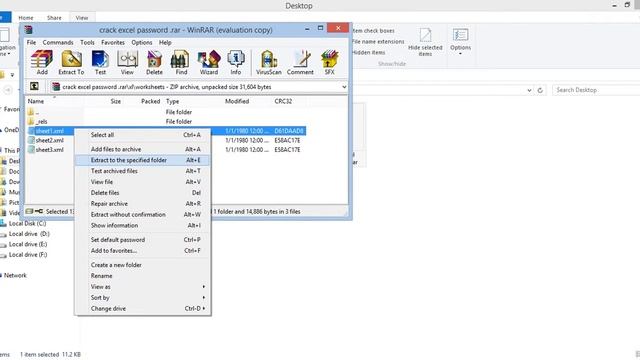Choose Repair archive
Viewport: 640px width, 360px height.
pyautogui.click(x=142, y=203)
